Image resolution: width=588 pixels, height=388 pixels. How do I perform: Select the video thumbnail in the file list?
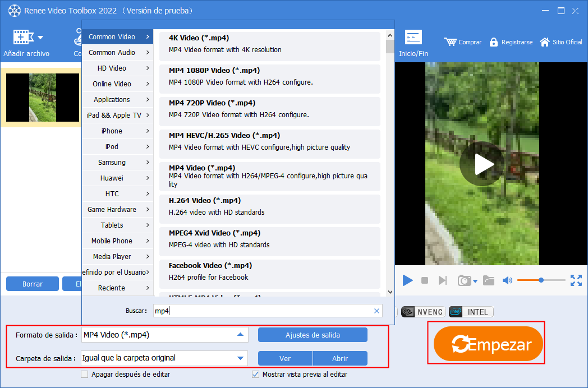coord(43,98)
